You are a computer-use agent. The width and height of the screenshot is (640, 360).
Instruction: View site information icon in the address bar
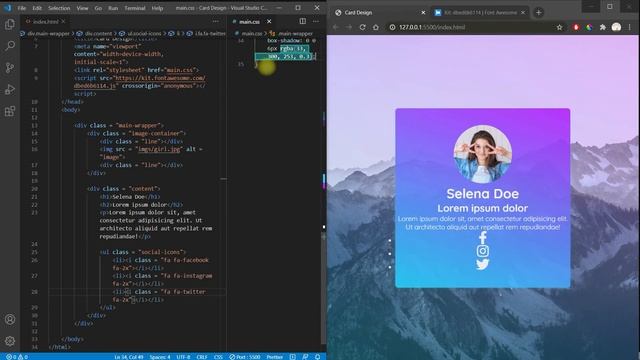[x=392, y=27]
